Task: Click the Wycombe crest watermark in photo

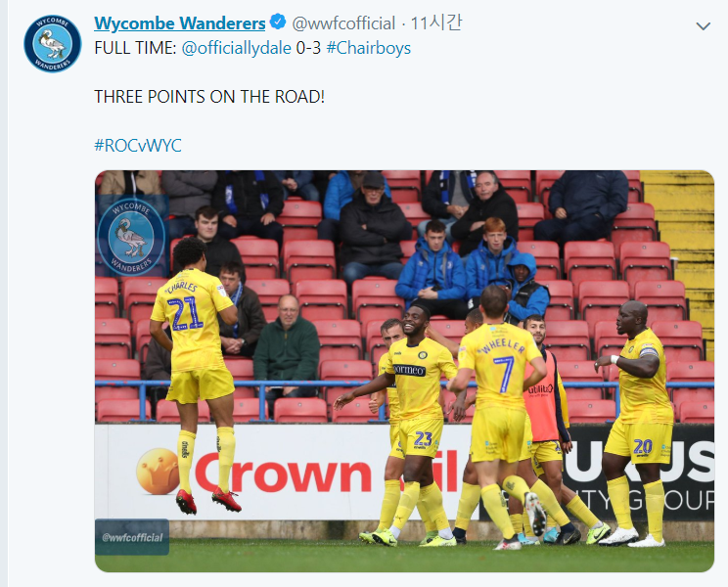Action: pos(131,237)
